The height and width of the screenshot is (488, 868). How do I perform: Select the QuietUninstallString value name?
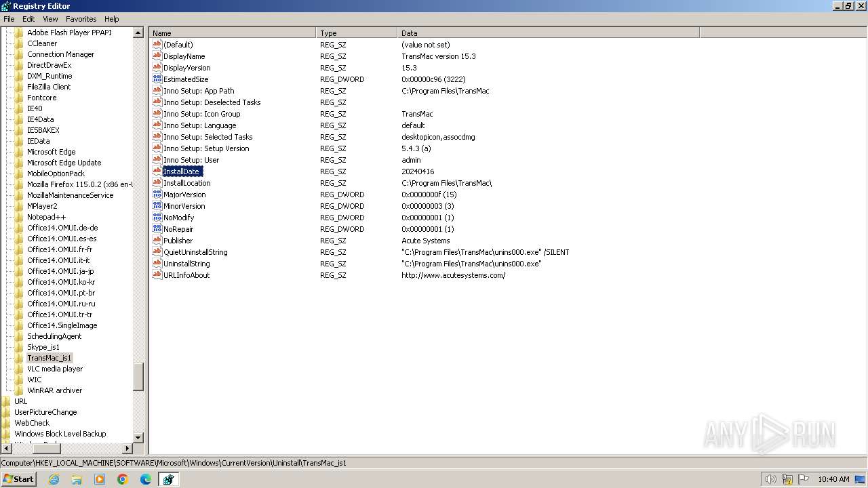tap(195, 252)
